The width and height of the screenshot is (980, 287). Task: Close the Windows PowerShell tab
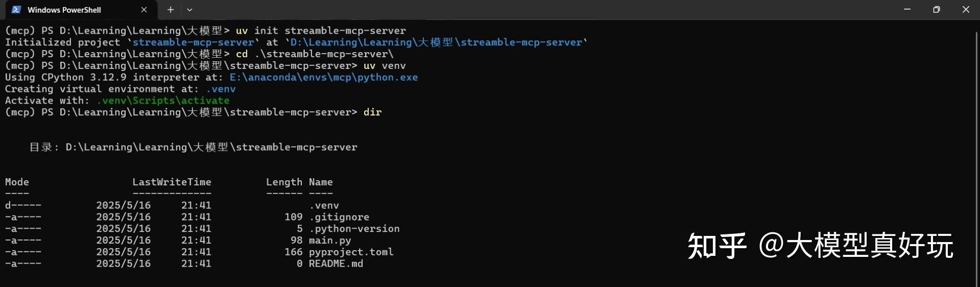click(x=144, y=10)
